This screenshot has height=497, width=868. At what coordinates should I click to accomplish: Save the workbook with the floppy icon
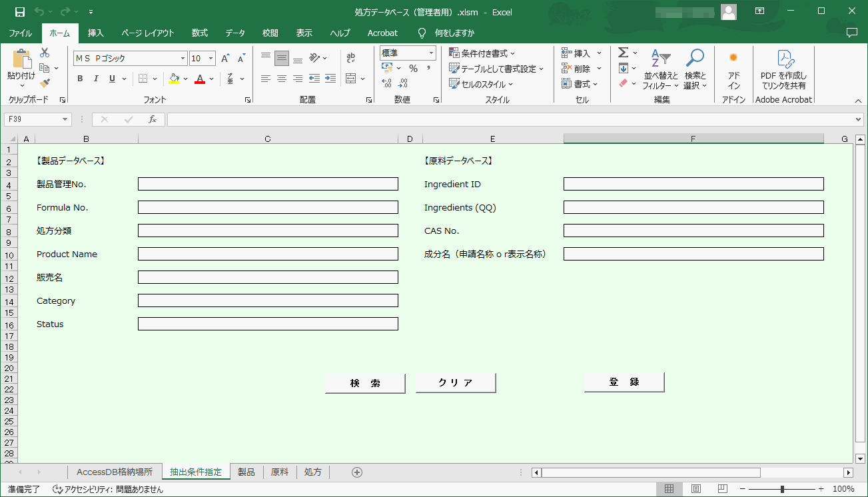pos(19,12)
